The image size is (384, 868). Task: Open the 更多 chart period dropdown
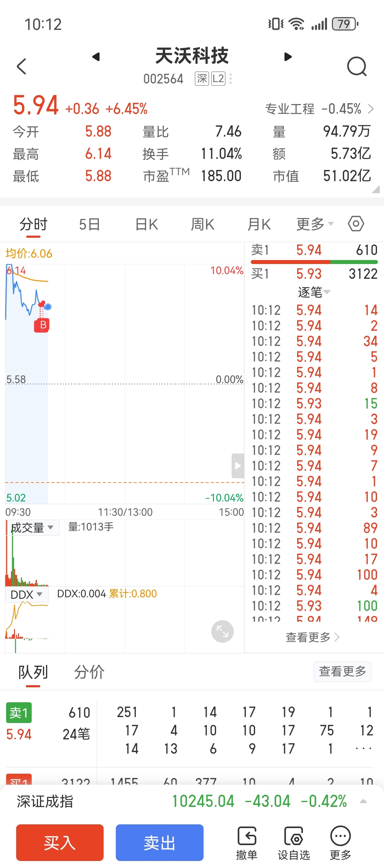(x=315, y=224)
